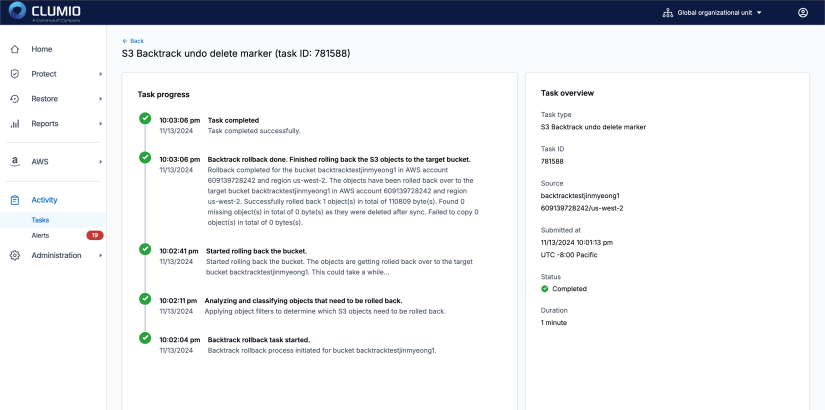Expand the AWS submenu arrow

point(100,162)
